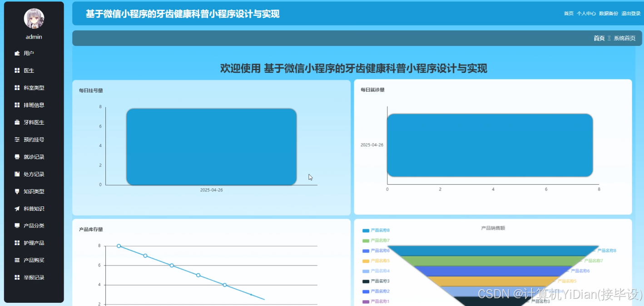This screenshot has width=644, height=306.
Task: Open 产品购买 using its list icon
Action: tap(17, 260)
